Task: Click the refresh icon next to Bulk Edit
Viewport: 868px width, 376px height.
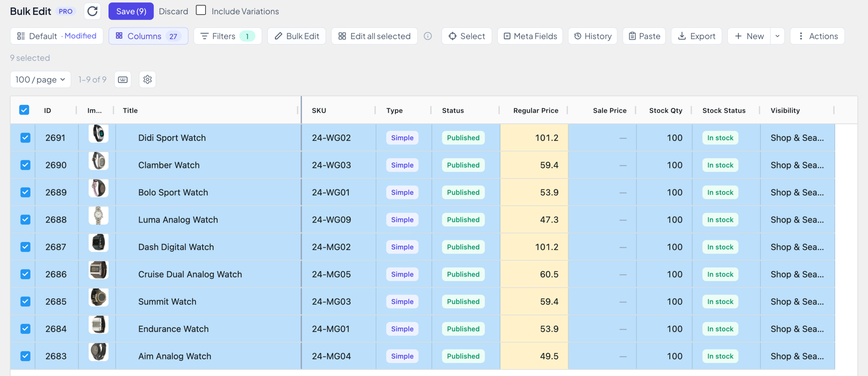Action: [93, 11]
